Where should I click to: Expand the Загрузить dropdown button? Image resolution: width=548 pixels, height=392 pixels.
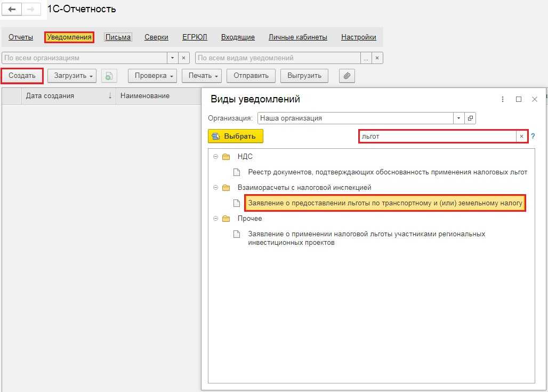[x=72, y=76]
